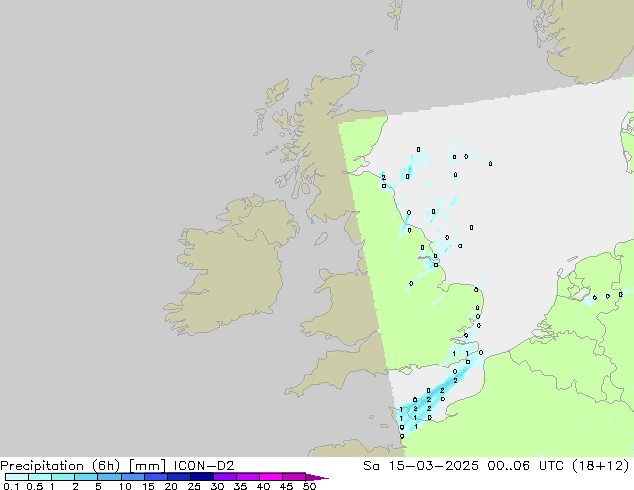The image size is (634, 490).
Task: Click the '50' legend value label
Action: 309,486
